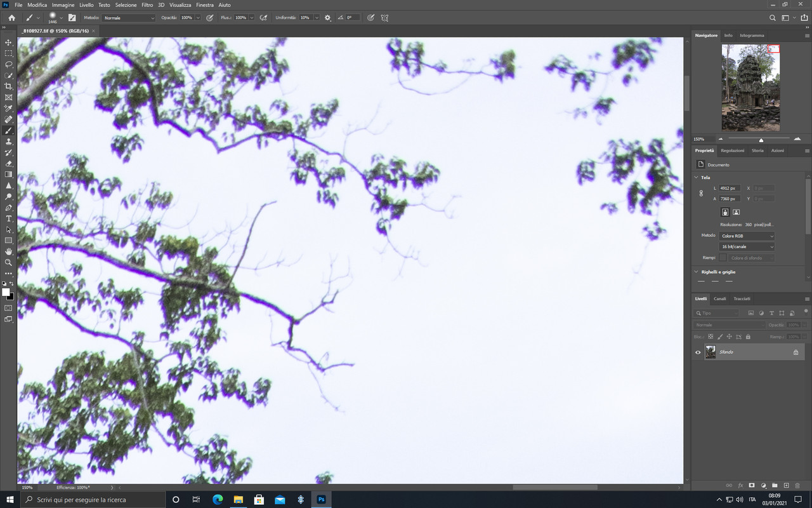812x508 pixels.
Task: Switch to the Canali tab
Action: coord(720,298)
